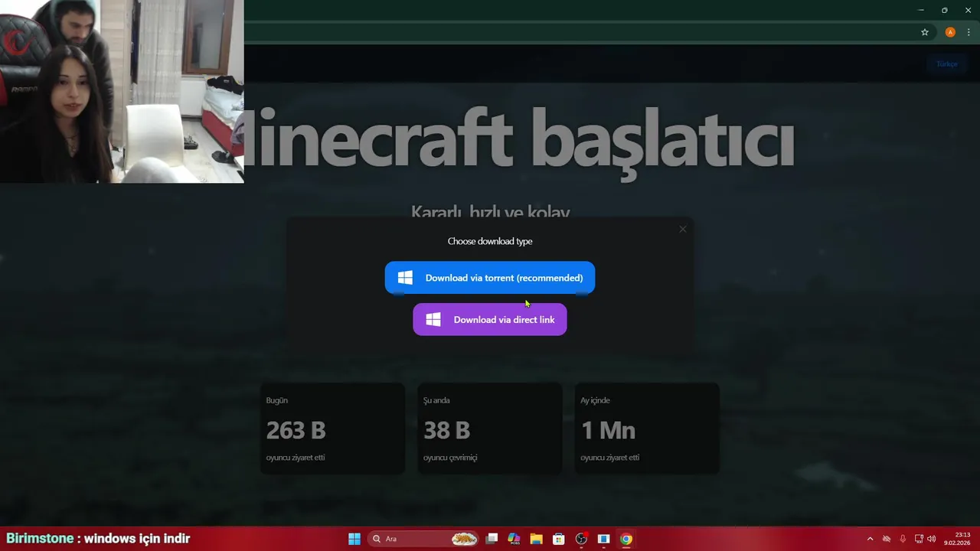Click the Windows logo in direct link button
980x551 pixels.
(x=433, y=320)
